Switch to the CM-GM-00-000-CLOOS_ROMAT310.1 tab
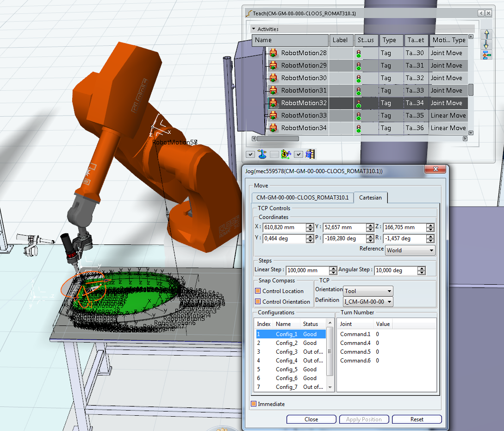Screen dimensions: 504x431 (x=302, y=198)
